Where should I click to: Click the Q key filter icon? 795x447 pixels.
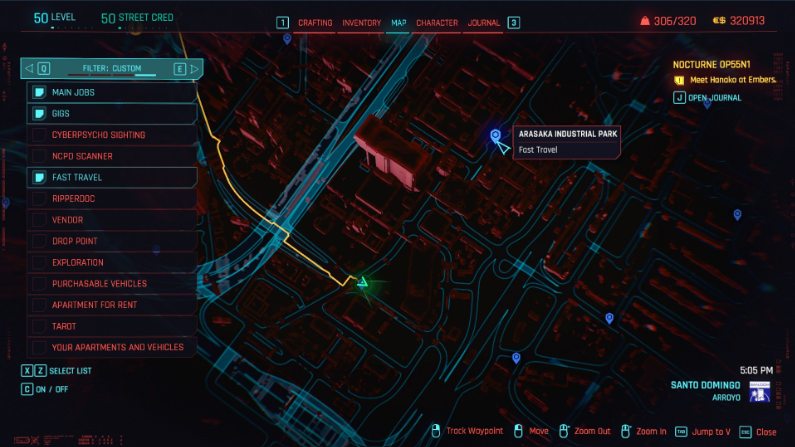[44, 68]
